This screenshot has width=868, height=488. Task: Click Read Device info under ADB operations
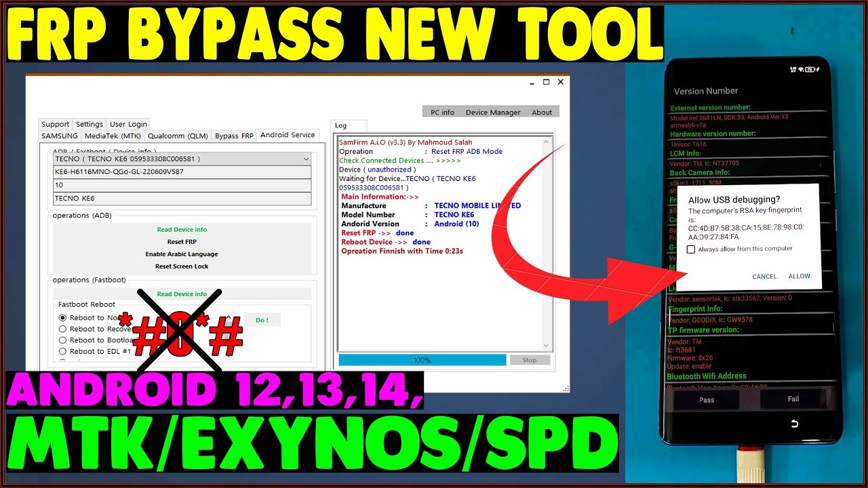point(182,230)
